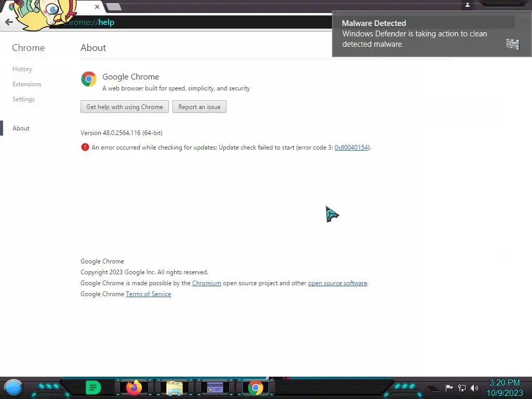This screenshot has height=399, width=532.
Task: Select About in the Chrome sidebar
Action: coord(21,128)
